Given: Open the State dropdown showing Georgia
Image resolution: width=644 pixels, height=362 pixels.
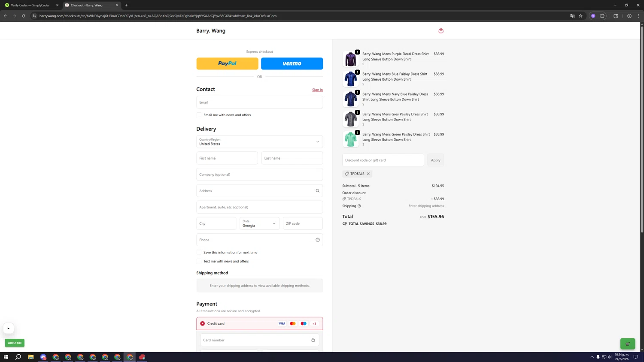Looking at the screenshot, I should (x=259, y=223).
